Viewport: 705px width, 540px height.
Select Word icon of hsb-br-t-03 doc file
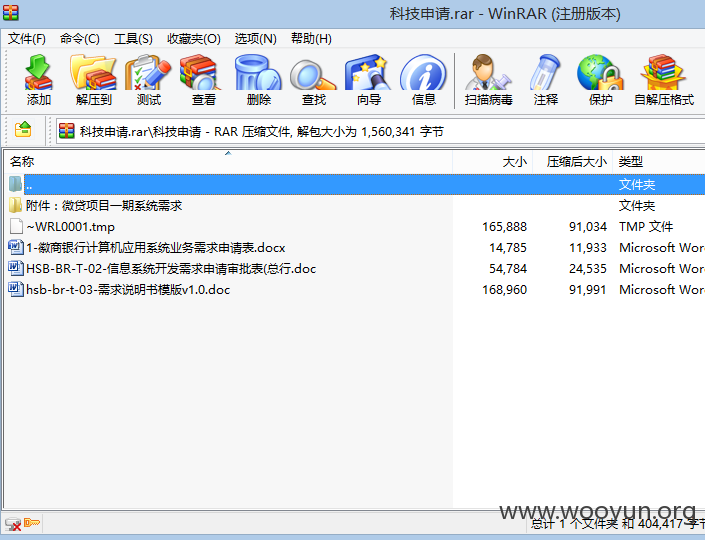click(x=16, y=289)
